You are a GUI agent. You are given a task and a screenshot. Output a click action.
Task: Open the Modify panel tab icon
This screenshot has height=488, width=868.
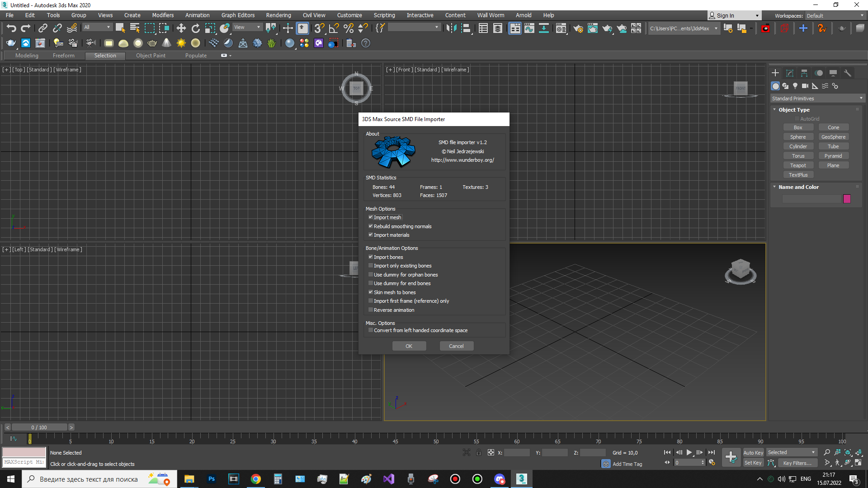(790, 73)
